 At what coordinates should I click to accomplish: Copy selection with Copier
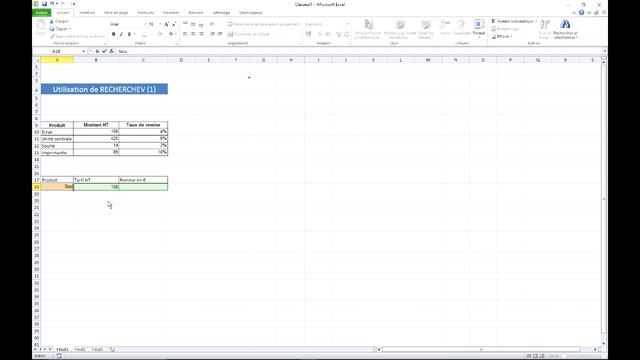click(58, 29)
